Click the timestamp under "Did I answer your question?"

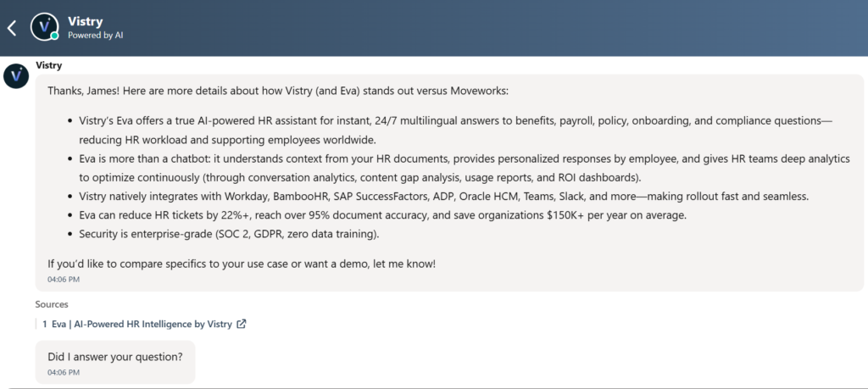pyautogui.click(x=64, y=372)
